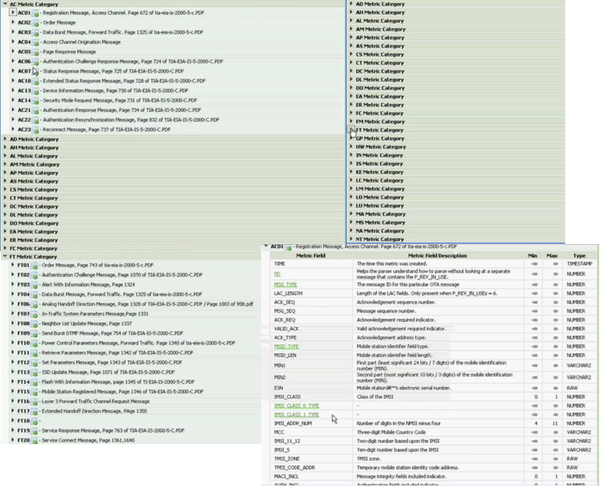Click the icon beside AC23 Reconnect Message
This screenshot has width=600, height=486.
point(35,130)
